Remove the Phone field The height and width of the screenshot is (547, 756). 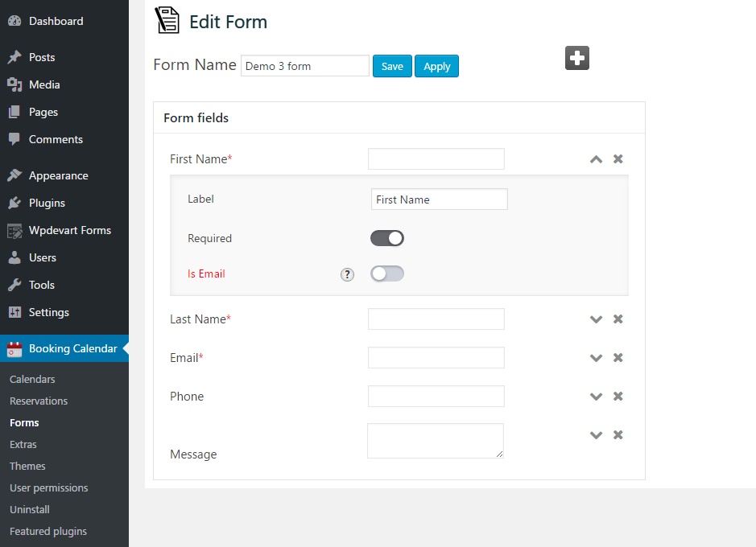pyautogui.click(x=618, y=397)
